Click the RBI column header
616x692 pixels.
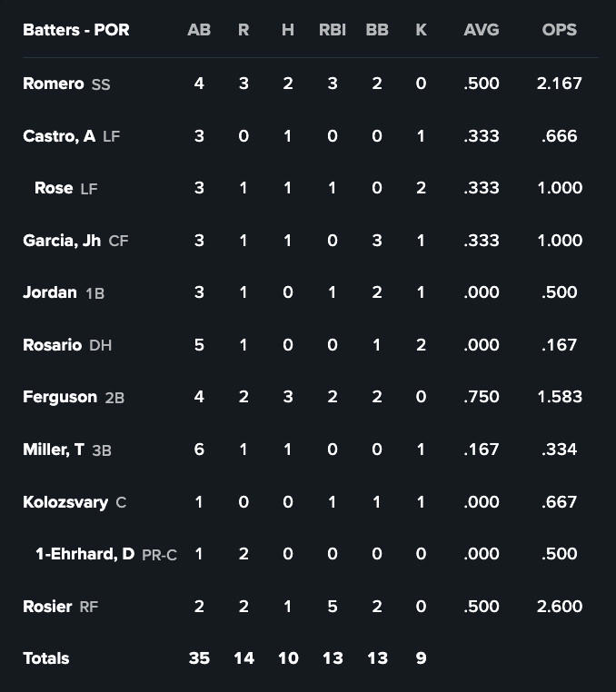pyautogui.click(x=333, y=30)
